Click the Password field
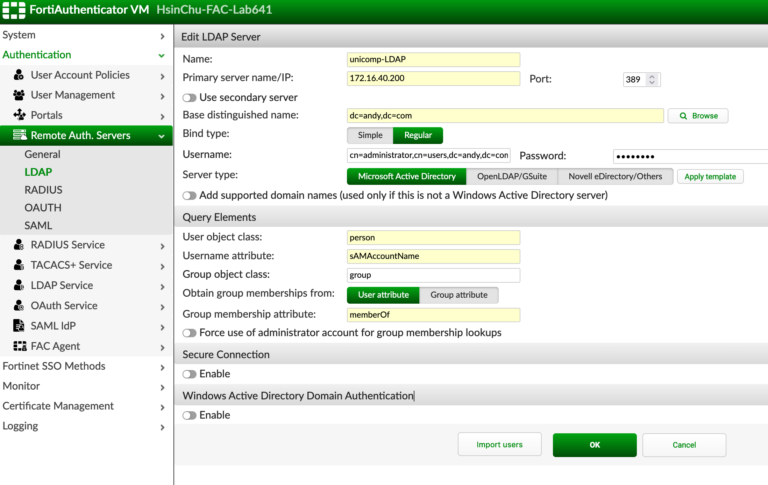Screen dimensions: 768x485 pos(691,157)
